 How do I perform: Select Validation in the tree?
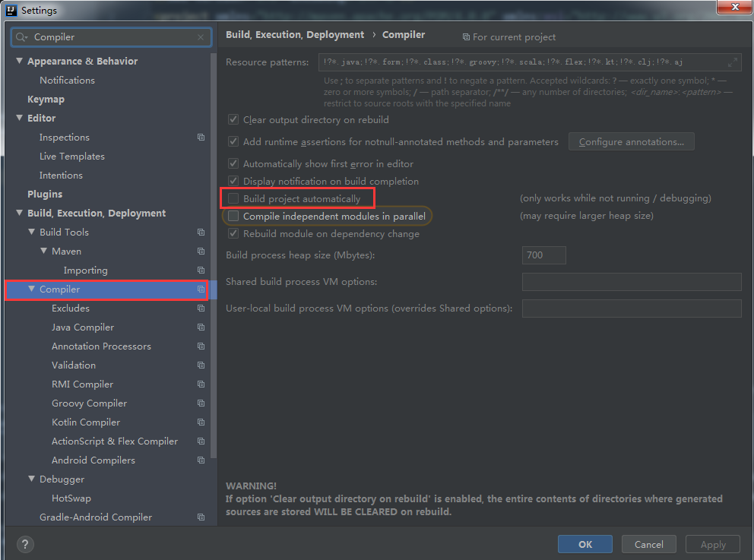74,365
